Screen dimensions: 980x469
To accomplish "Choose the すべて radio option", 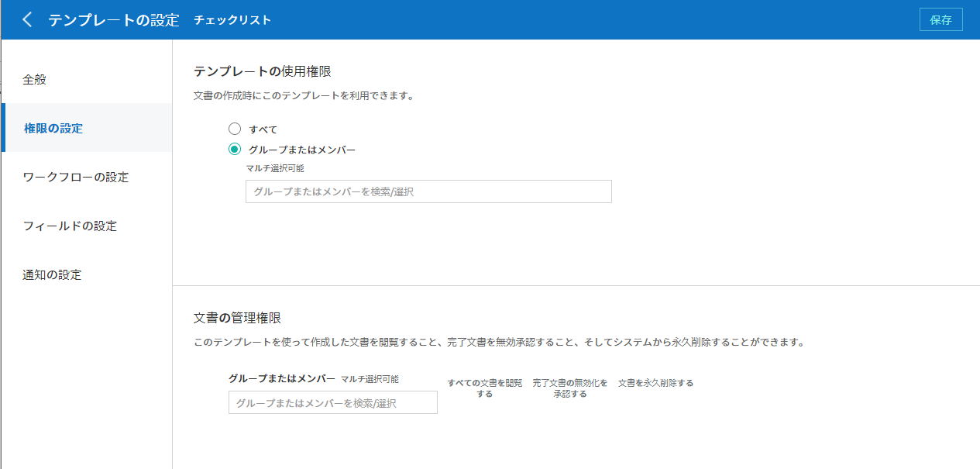I will pyautogui.click(x=235, y=129).
